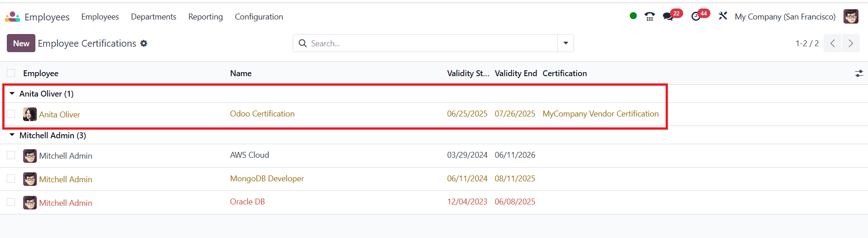Collapse the Mitchell Admin (3) group
The width and height of the screenshot is (868, 238).
[x=12, y=135]
